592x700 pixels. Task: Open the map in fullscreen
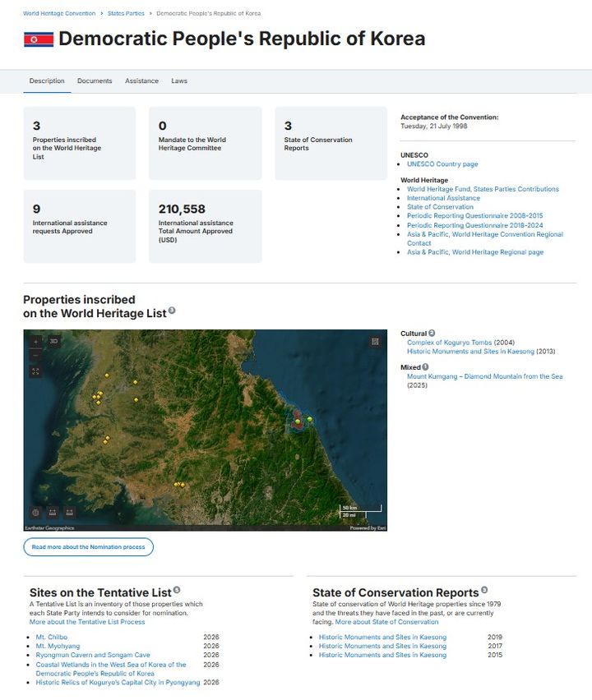tap(35, 371)
